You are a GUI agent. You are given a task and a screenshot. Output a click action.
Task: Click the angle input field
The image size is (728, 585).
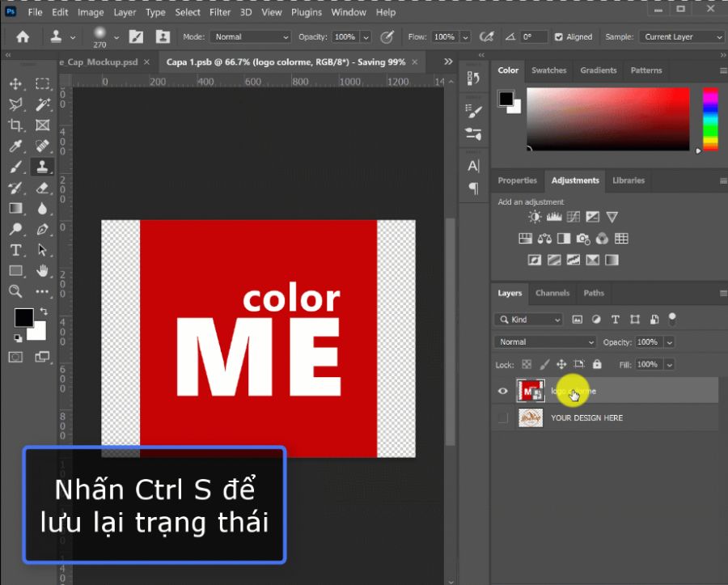pos(534,36)
